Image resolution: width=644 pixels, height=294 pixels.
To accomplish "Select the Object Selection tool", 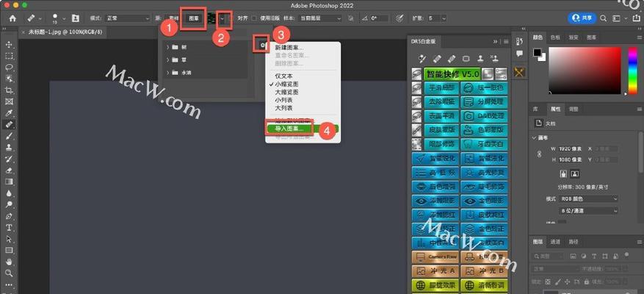I will point(9,79).
